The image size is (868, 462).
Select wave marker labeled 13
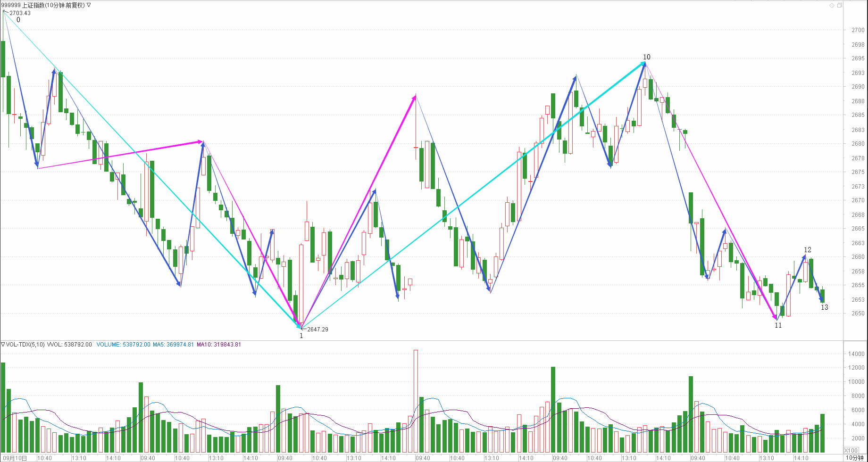pos(824,307)
